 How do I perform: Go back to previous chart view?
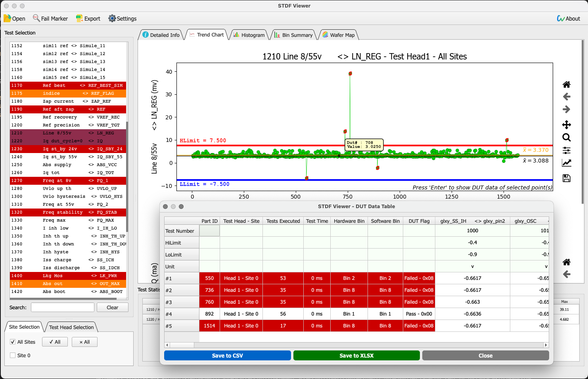pos(566,96)
